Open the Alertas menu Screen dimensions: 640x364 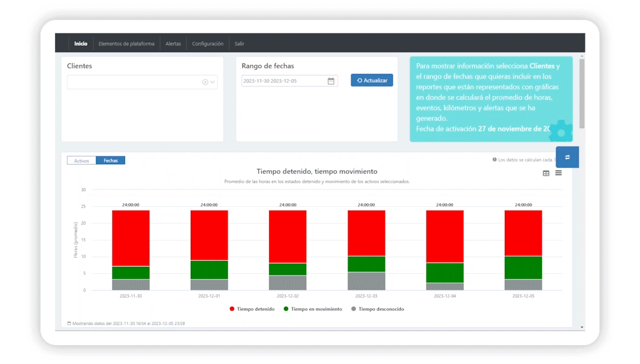[173, 44]
